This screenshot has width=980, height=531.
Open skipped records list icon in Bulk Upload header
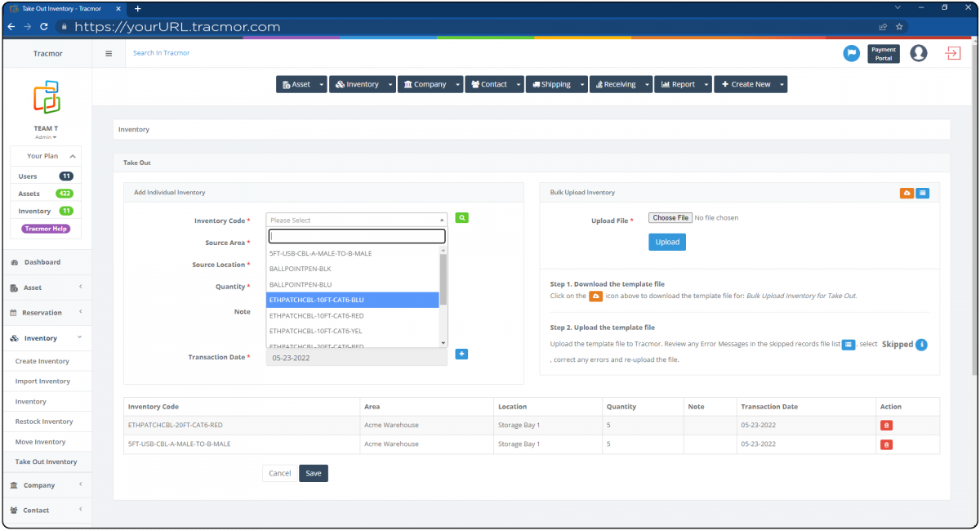pos(922,193)
